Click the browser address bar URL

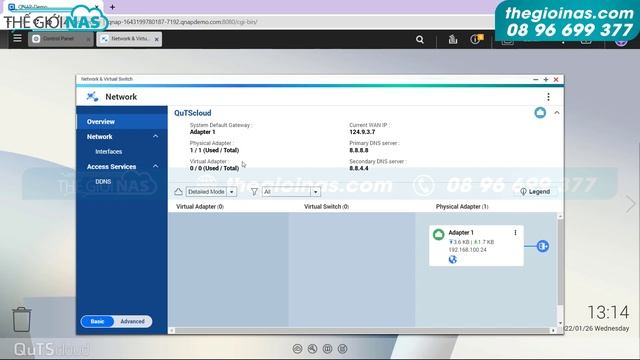pyautogui.click(x=183, y=22)
